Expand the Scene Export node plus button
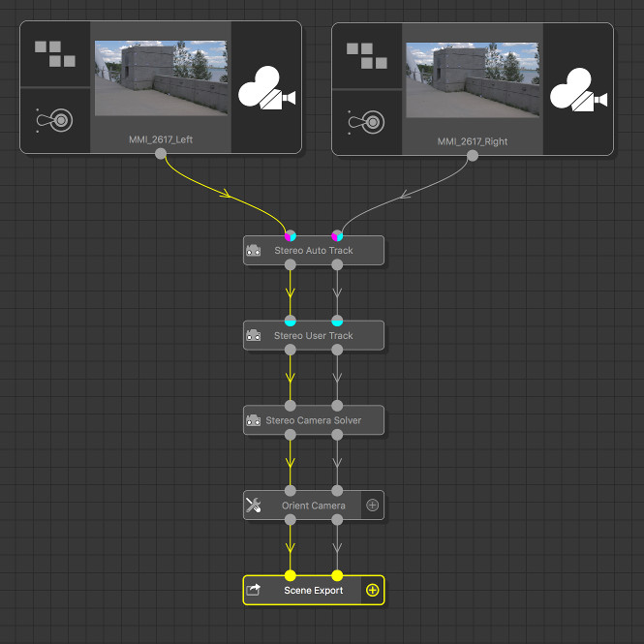644x644 pixels. (373, 590)
